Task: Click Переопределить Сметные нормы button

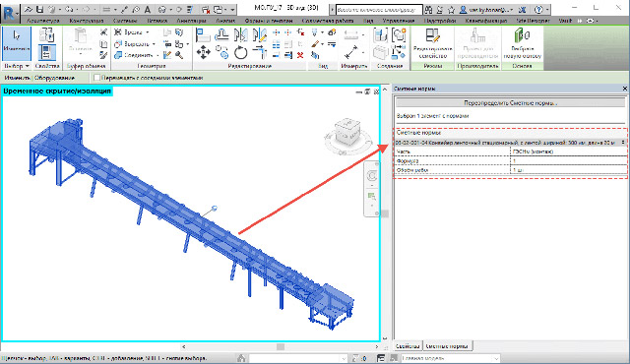Action: pyautogui.click(x=510, y=103)
